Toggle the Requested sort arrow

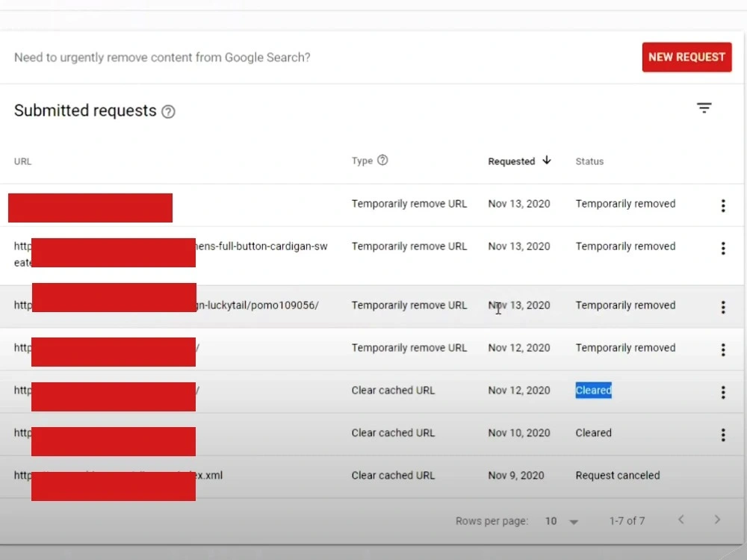point(547,161)
